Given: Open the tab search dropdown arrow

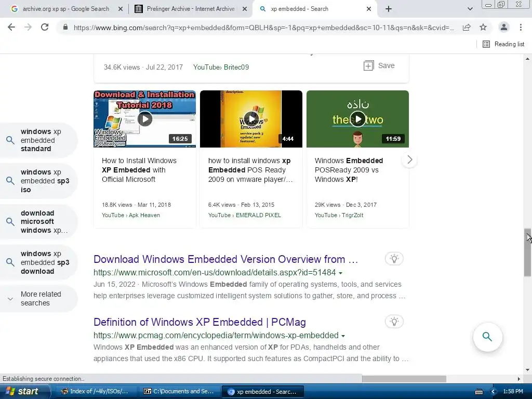Looking at the screenshot, I should click(470, 9).
